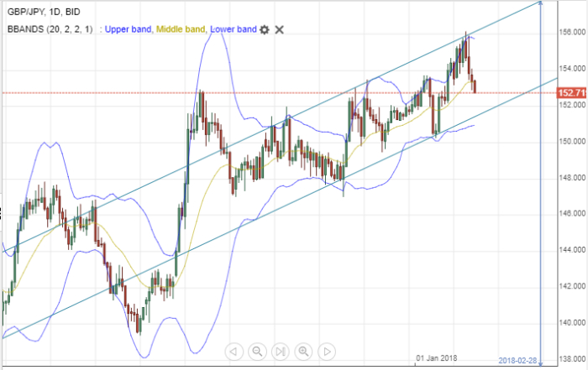Remove the BBANDS indicator with the X
The height and width of the screenshot is (370, 588).
point(279,29)
